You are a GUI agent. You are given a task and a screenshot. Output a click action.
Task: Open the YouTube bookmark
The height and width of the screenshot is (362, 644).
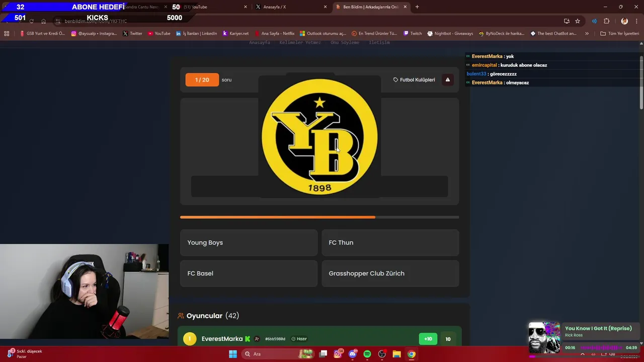pyautogui.click(x=159, y=34)
